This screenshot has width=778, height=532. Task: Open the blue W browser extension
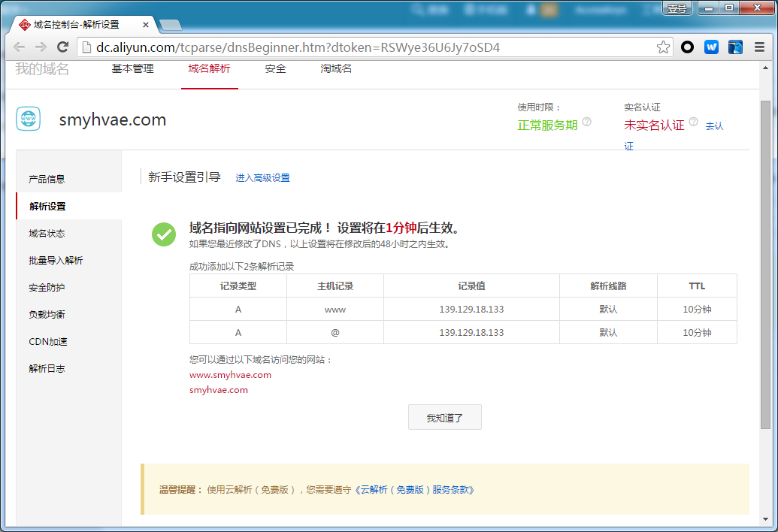click(711, 47)
